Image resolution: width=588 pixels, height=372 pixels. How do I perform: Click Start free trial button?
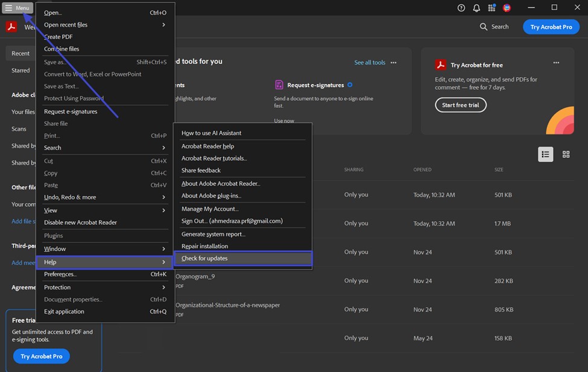coord(460,105)
